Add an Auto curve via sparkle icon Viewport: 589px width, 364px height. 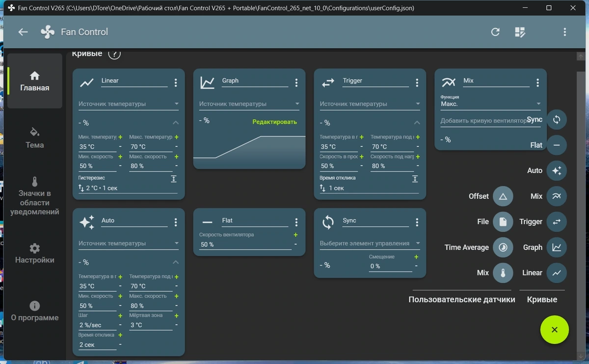point(557,171)
